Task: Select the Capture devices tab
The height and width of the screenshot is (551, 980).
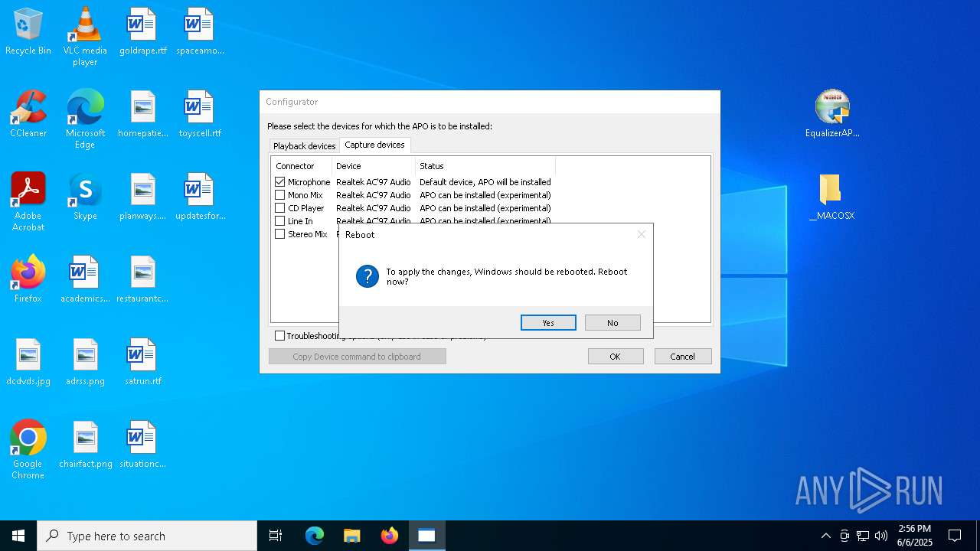Action: (x=374, y=145)
